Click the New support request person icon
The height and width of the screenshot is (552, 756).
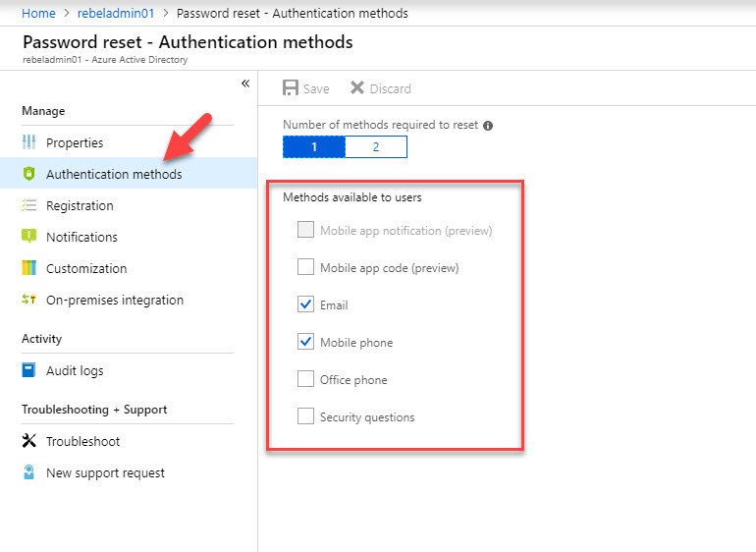point(28,472)
